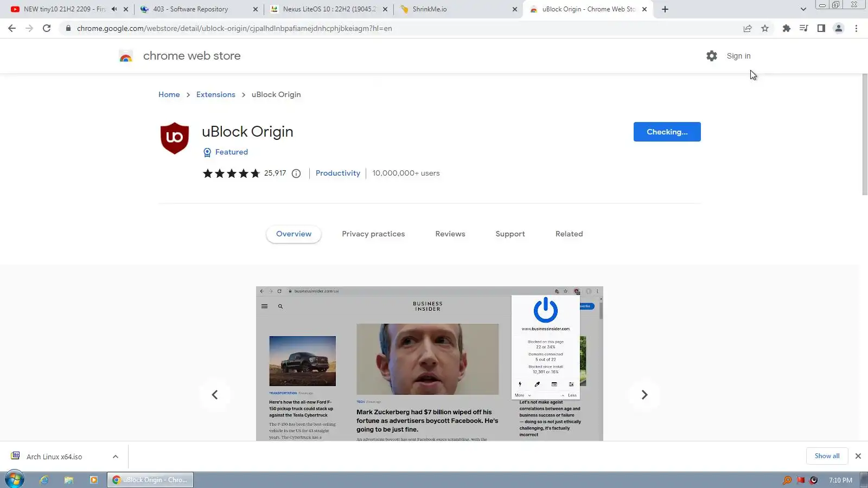View site information via the padlock icon
The height and width of the screenshot is (488, 868).
68,28
